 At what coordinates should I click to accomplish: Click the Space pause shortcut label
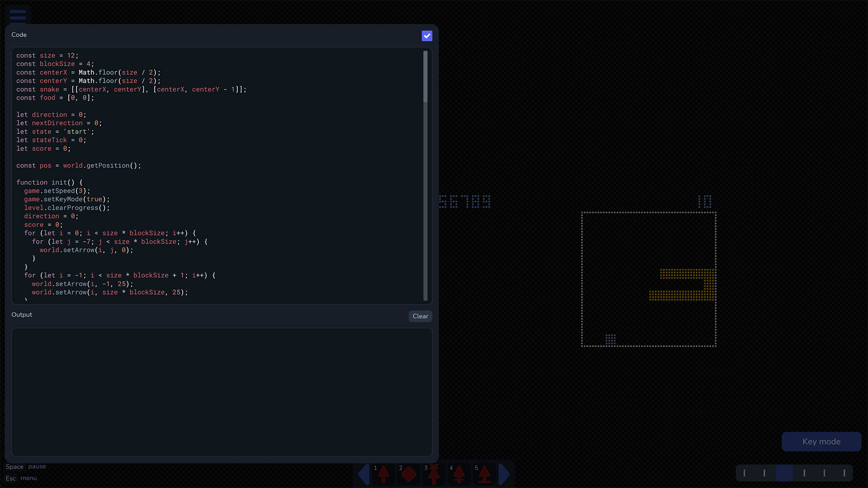tap(26, 466)
